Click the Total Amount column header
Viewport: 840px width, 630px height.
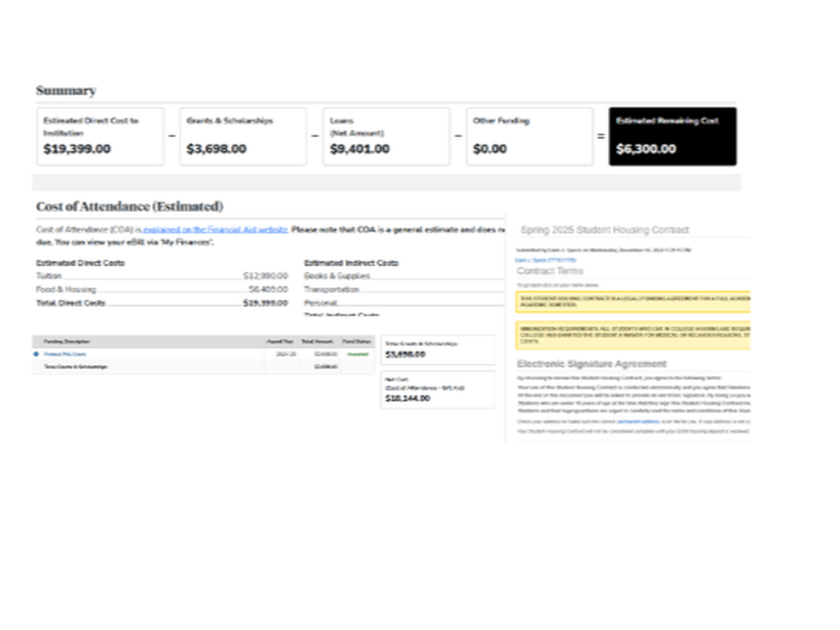coord(319,342)
